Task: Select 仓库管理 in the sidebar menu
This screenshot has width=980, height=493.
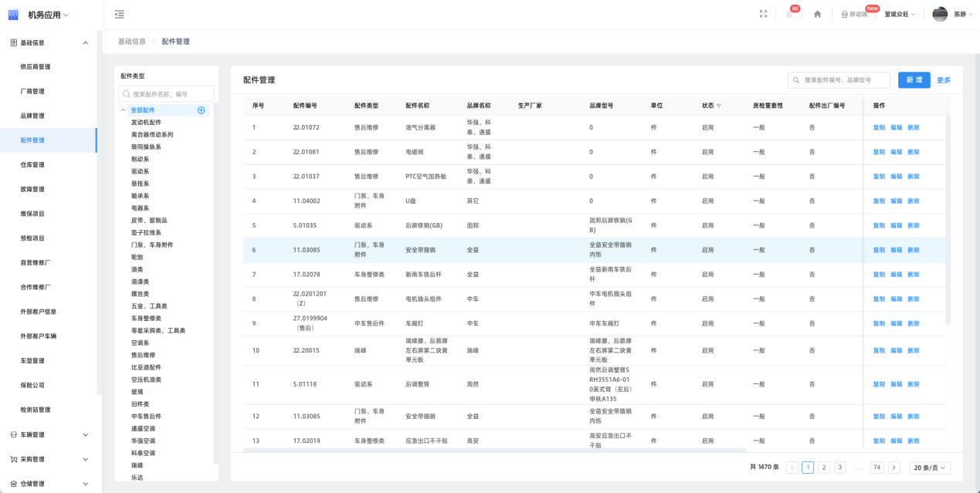Action: [32, 164]
